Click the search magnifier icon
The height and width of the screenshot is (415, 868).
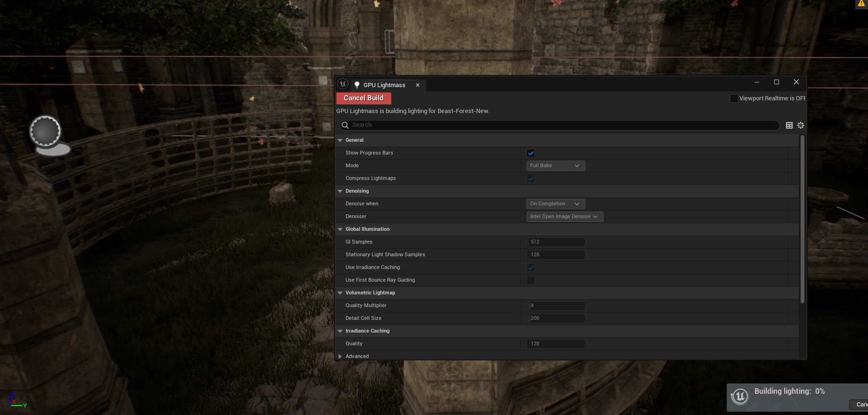pos(345,125)
